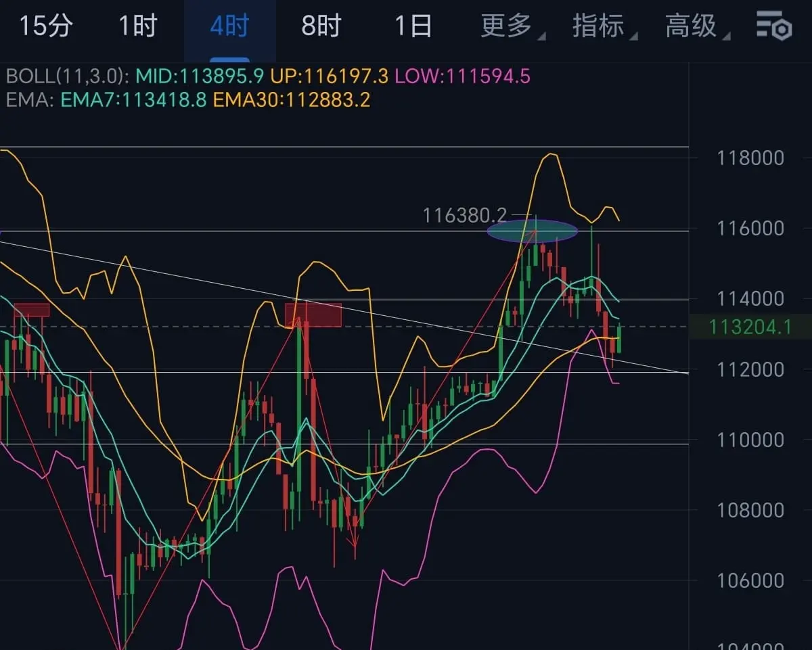Switch to the 1日 daily timeframe tab
This screenshot has height=650, width=812.
tap(413, 26)
